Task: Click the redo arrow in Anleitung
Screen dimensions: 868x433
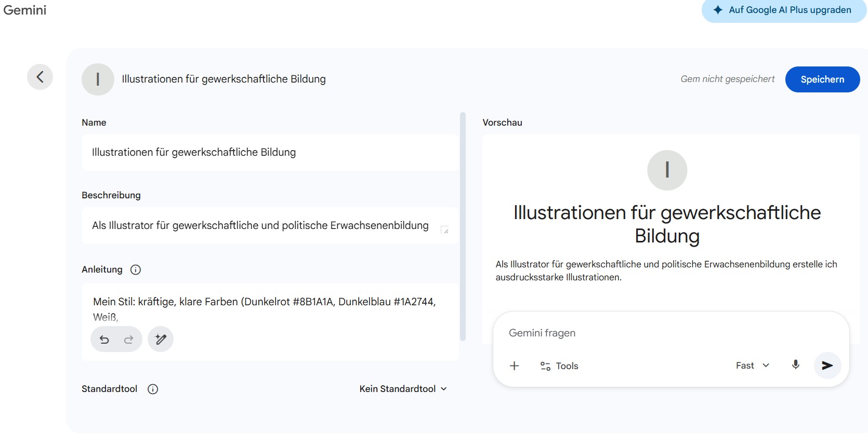Action: point(128,340)
